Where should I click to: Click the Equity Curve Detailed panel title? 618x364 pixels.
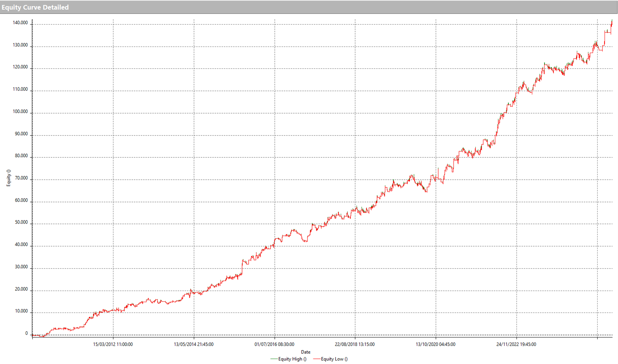(x=35, y=7)
